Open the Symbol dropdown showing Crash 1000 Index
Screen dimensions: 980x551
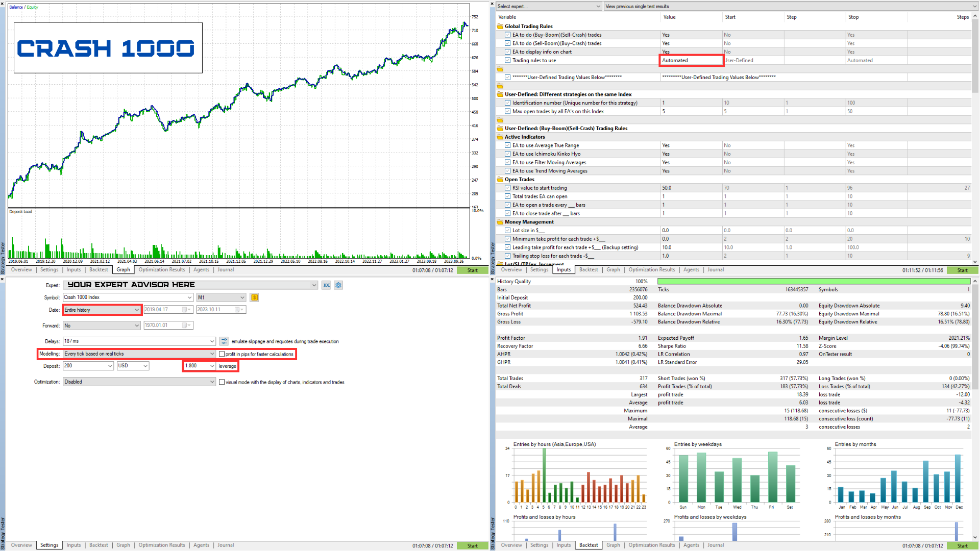point(128,297)
